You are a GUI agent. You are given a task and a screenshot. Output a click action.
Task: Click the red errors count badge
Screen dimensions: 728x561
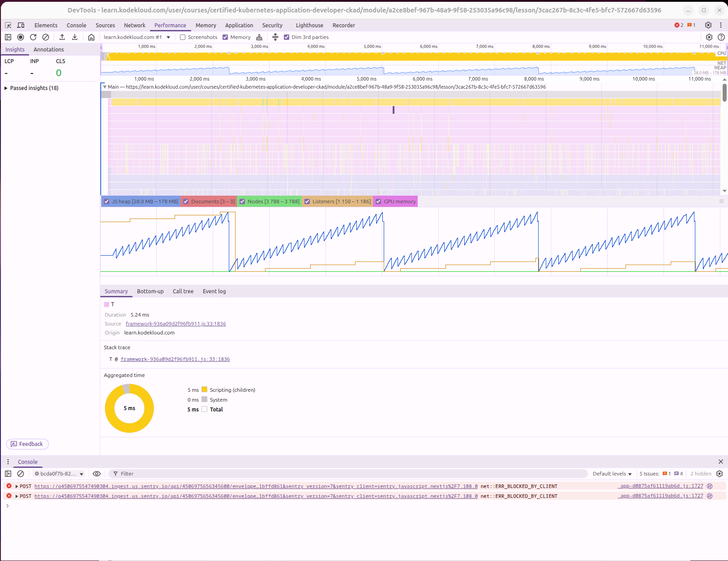pyautogui.click(x=679, y=25)
